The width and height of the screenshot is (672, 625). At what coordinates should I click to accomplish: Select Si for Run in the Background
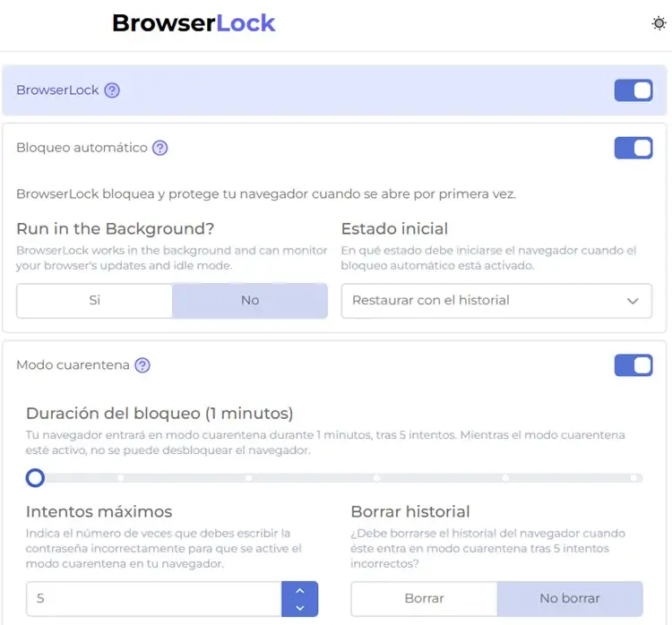point(95,301)
